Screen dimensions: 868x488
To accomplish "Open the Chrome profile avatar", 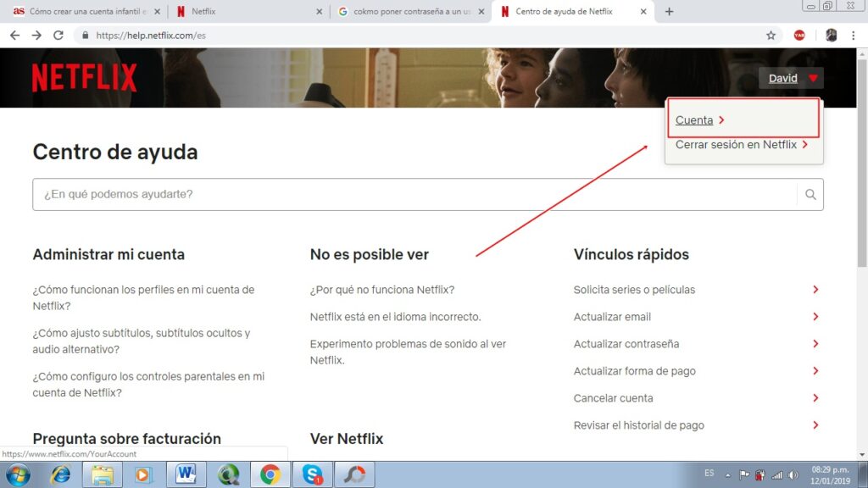I will (x=831, y=36).
